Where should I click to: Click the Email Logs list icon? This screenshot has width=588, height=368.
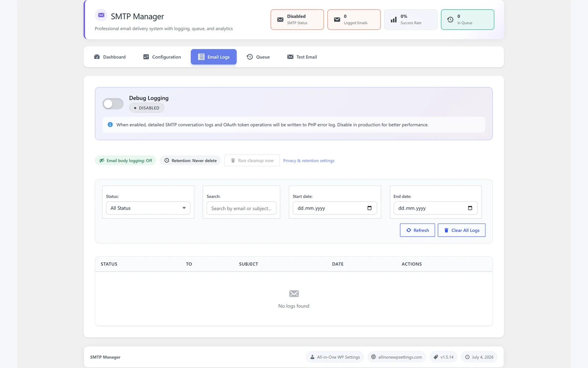[x=201, y=57]
